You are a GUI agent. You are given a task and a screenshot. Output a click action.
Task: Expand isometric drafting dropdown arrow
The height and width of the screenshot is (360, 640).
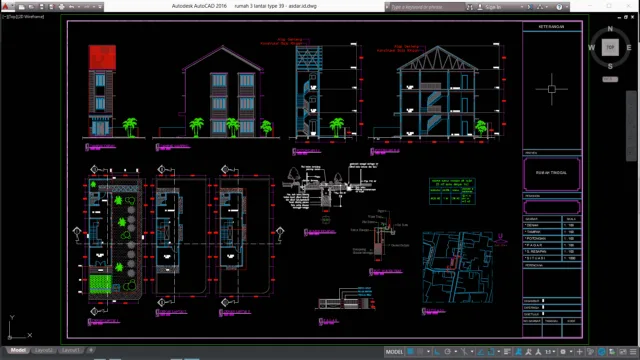[x=472, y=352]
